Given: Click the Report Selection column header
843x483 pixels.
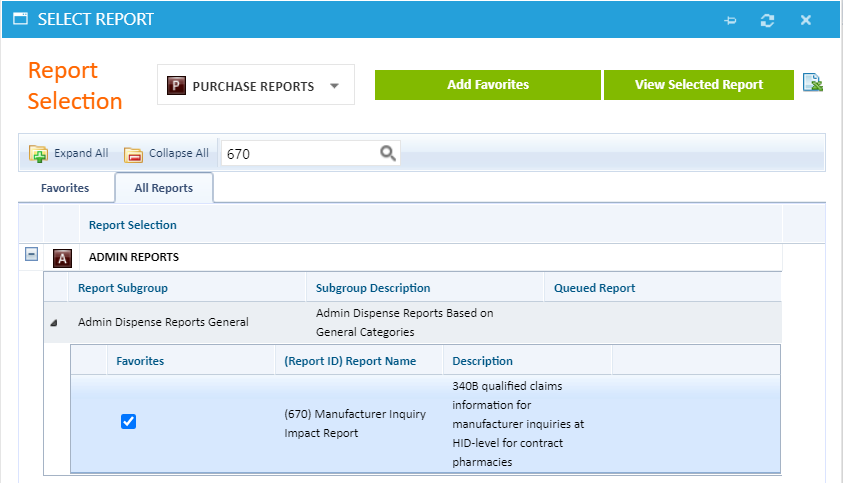Looking at the screenshot, I should pos(132,225).
